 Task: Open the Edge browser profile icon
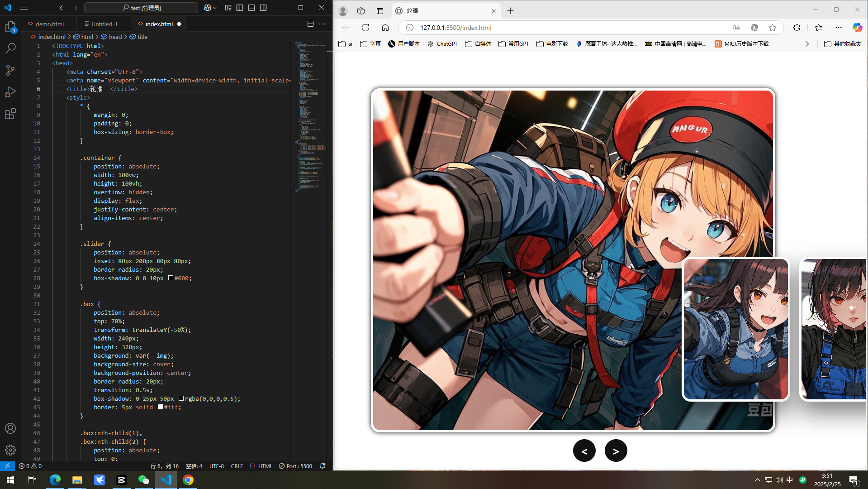click(343, 11)
